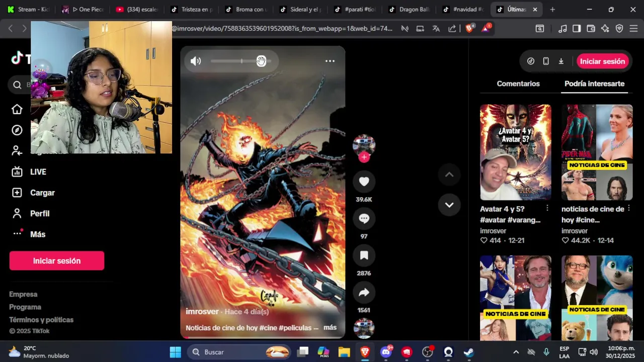This screenshot has width=644, height=362.
Task: Click the Brave Rewards triangle icon
Action: 486,28
